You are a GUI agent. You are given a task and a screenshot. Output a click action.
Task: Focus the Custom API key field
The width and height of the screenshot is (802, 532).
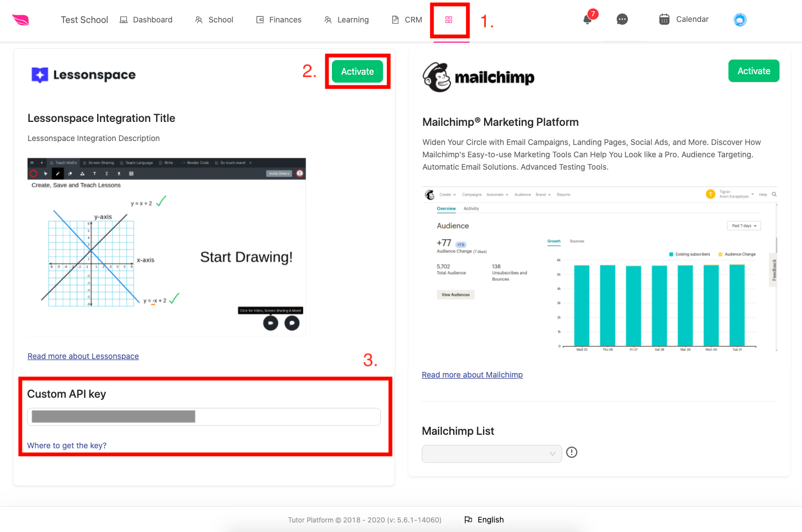pos(204,417)
